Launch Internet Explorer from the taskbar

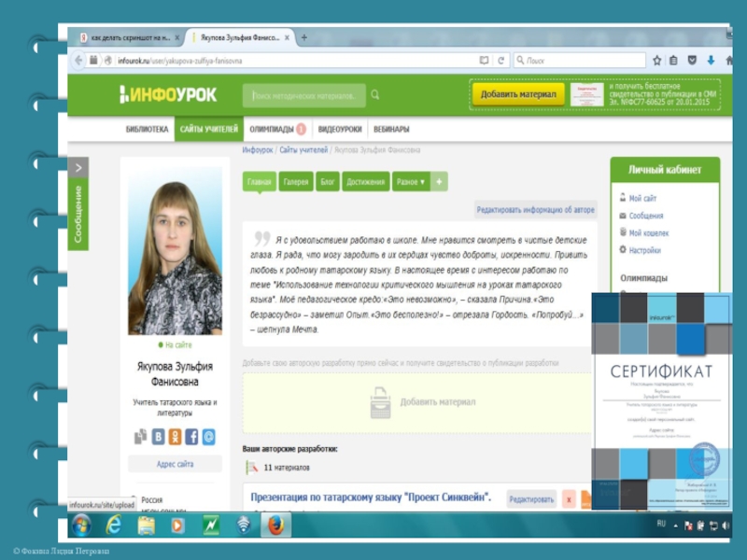[113, 525]
